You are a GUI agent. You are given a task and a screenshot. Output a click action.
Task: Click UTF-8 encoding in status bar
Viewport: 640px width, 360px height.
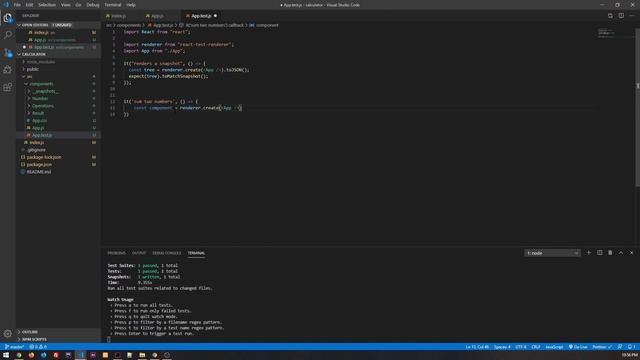click(x=521, y=347)
